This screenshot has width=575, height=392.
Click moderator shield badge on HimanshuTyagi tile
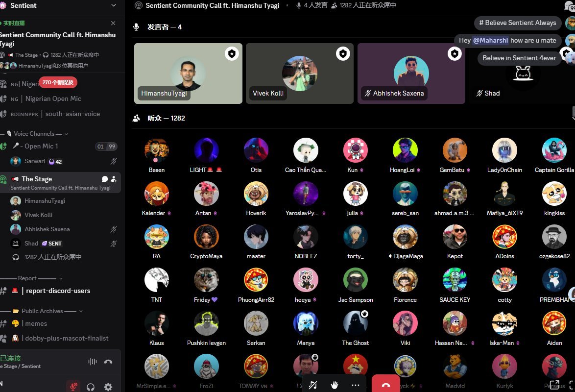[x=232, y=53]
